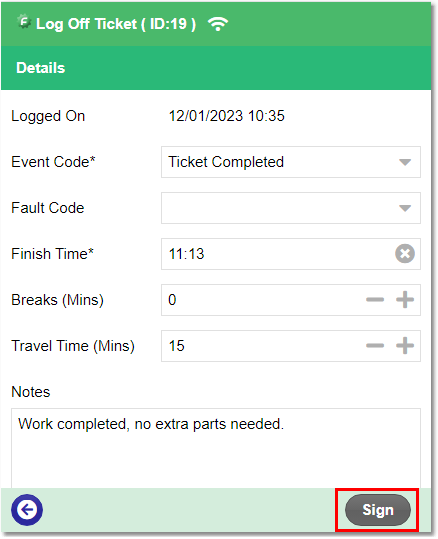The height and width of the screenshot is (539, 438).
Task: Increase Travel Time with plus icon
Action: pos(405,345)
